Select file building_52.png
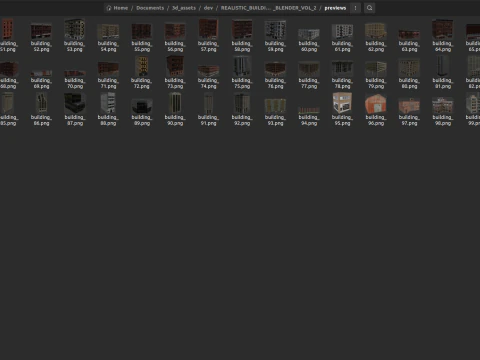Image resolution: width=480 pixels, height=360 pixels. coord(41,36)
